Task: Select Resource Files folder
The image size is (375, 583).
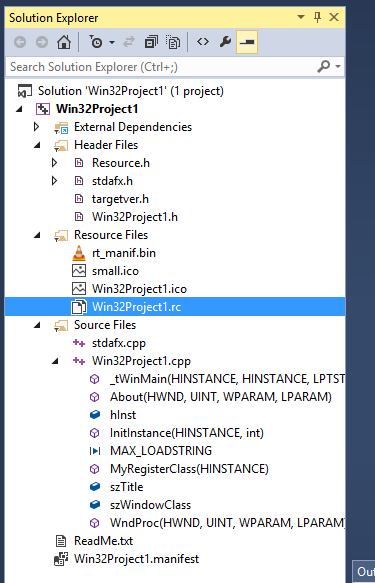Action: coord(111,235)
